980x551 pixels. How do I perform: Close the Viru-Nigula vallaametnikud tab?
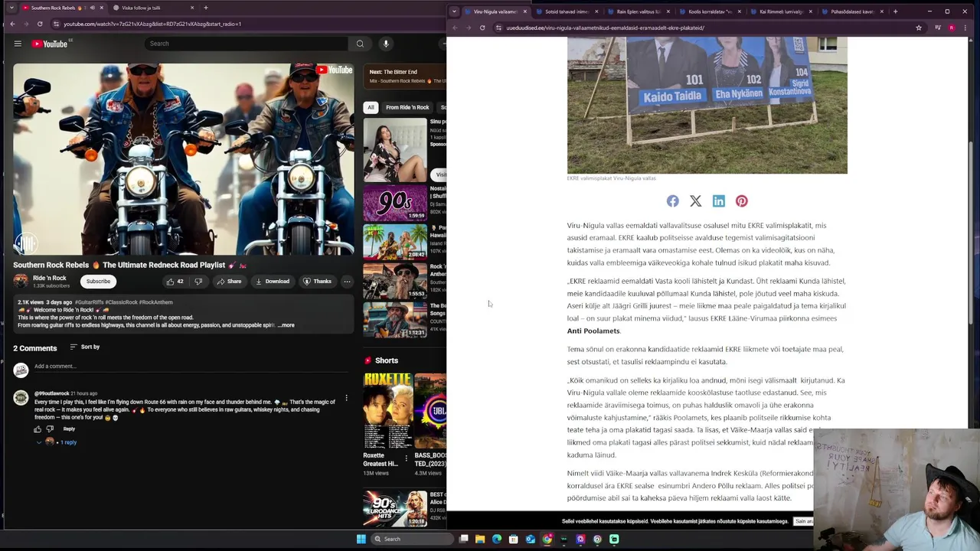[x=524, y=11]
